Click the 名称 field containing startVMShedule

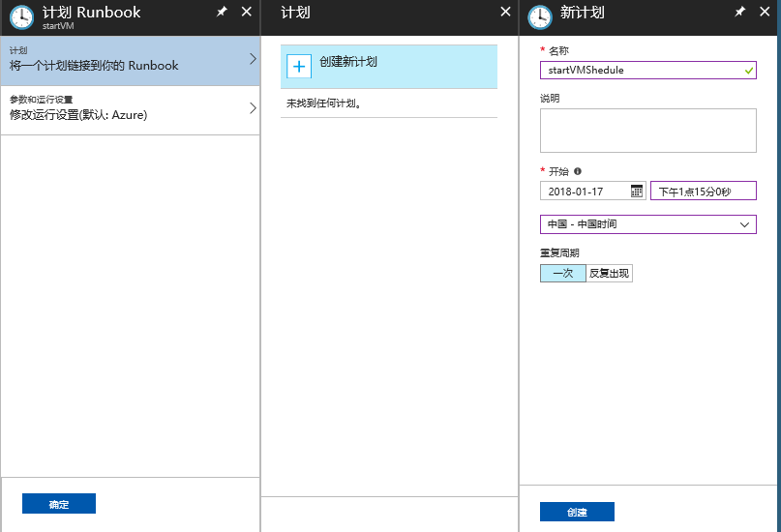[639, 70]
